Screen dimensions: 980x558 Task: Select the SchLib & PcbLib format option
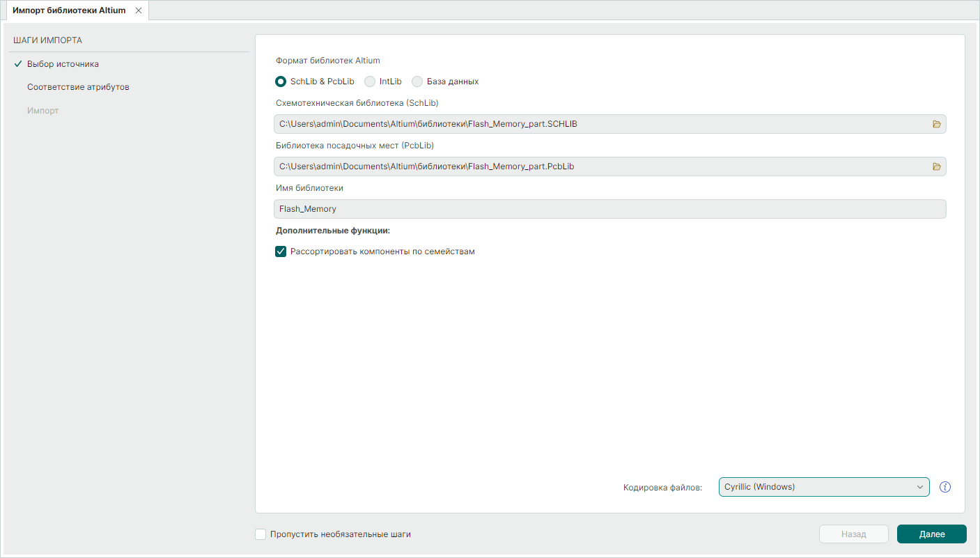click(x=281, y=82)
